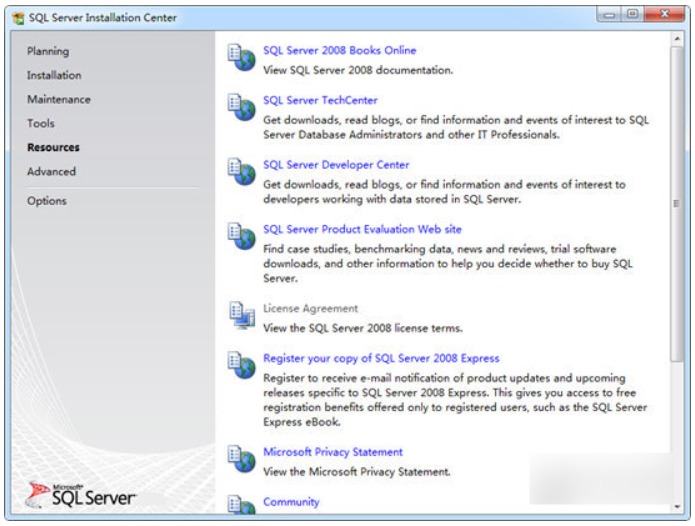
Task: Click the globe icon next to SQL Server TechCenter
Action: pos(242,107)
